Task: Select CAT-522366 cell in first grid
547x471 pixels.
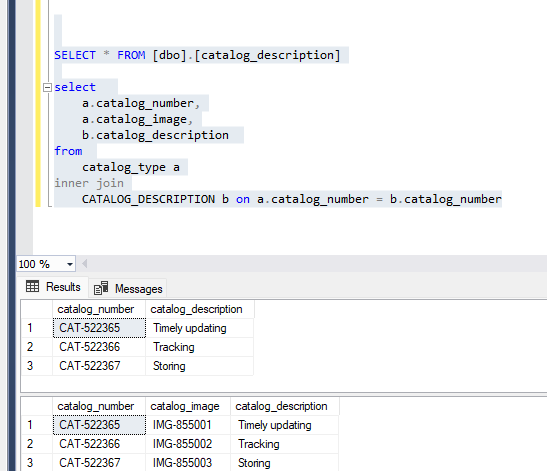Action: click(x=99, y=347)
